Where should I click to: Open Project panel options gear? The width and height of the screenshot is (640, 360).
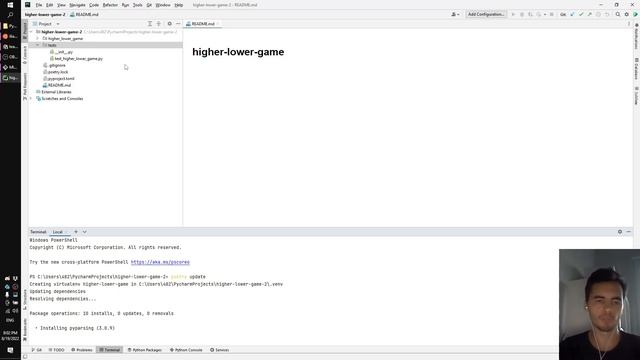(x=169, y=24)
